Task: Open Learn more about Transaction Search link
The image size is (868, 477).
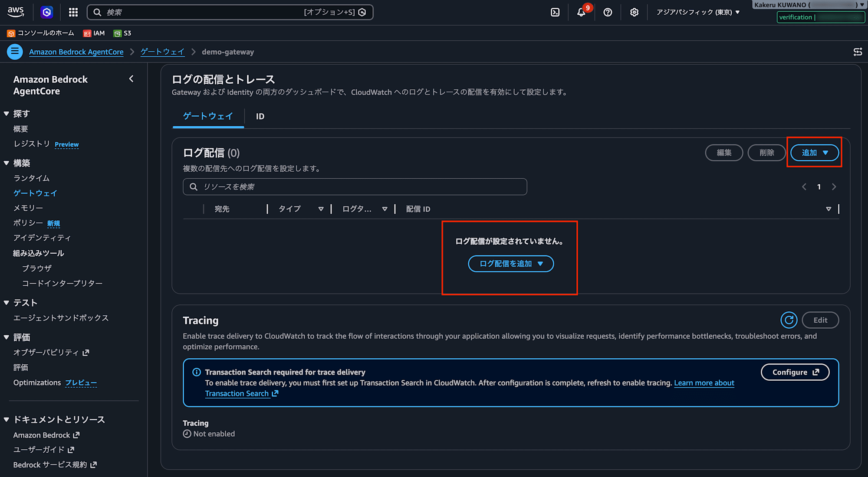Action: [704, 383]
